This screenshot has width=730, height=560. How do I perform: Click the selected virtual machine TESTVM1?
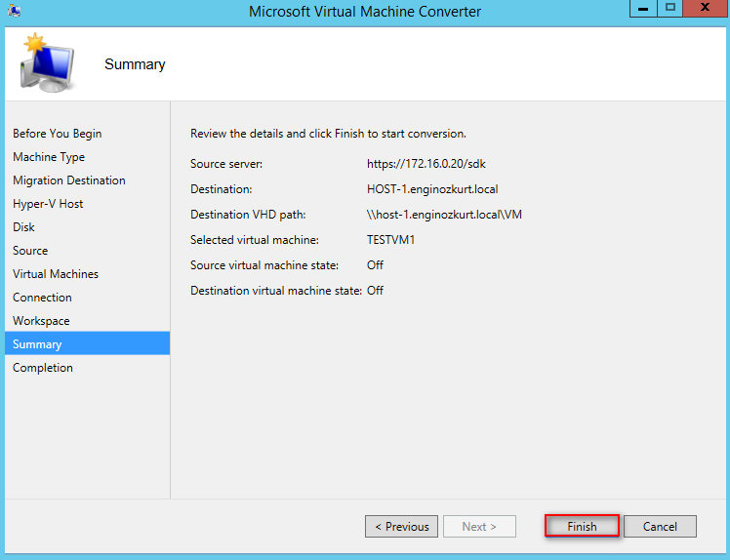[390, 240]
